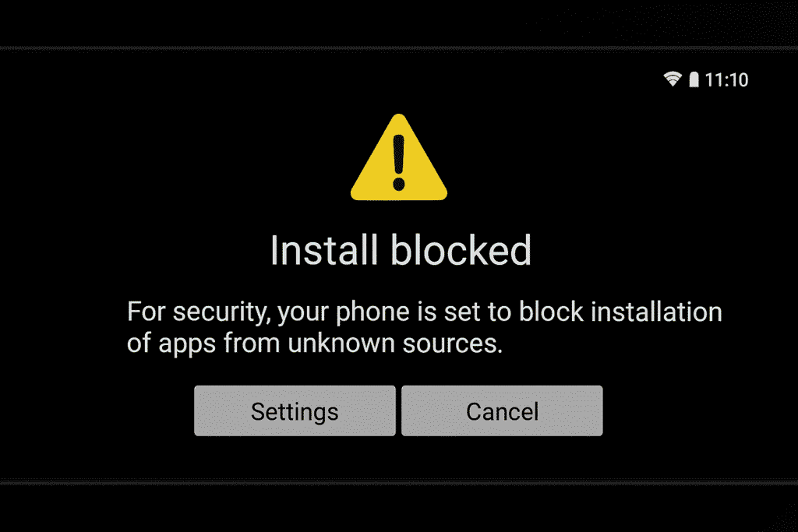Click the word "Install" in the title
Viewport: 798px width, 532px height.
pos(324,250)
